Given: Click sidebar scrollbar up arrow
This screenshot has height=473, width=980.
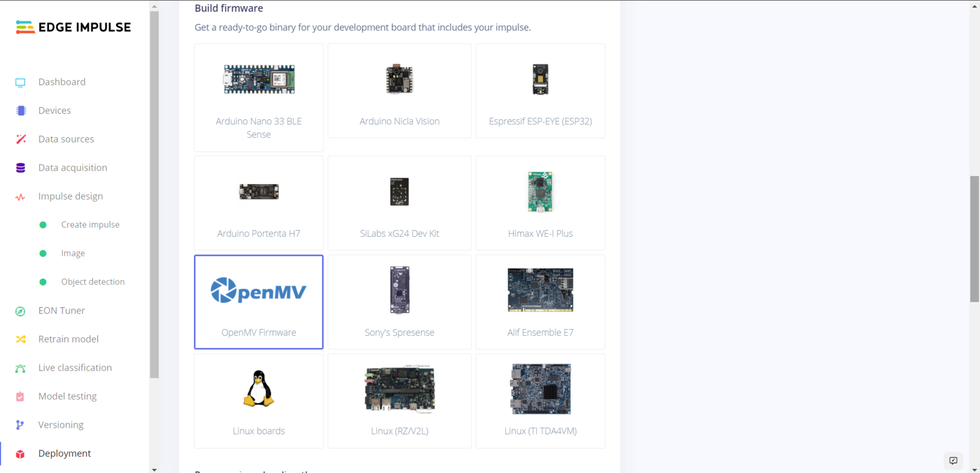Looking at the screenshot, I should 154,6.
